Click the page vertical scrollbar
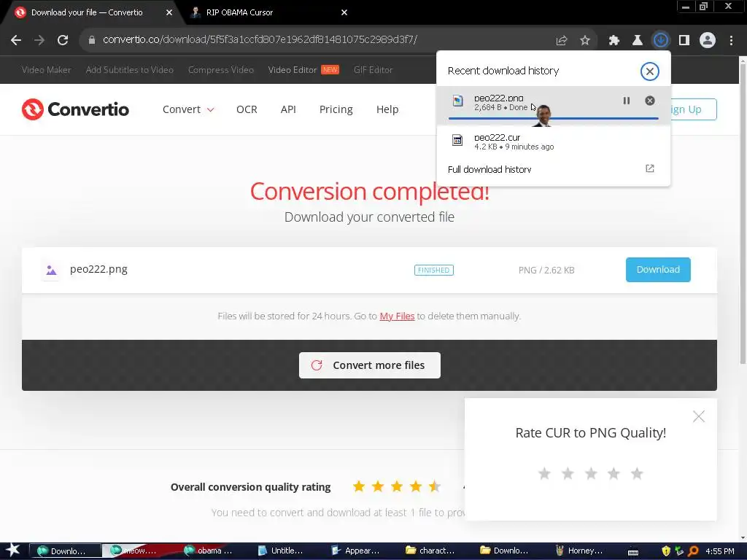Screen dimensions: 747x560 tap(743, 212)
